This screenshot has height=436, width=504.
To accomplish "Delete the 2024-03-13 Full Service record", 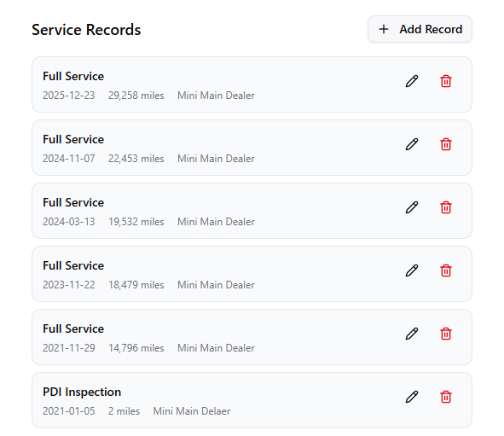I will [446, 207].
